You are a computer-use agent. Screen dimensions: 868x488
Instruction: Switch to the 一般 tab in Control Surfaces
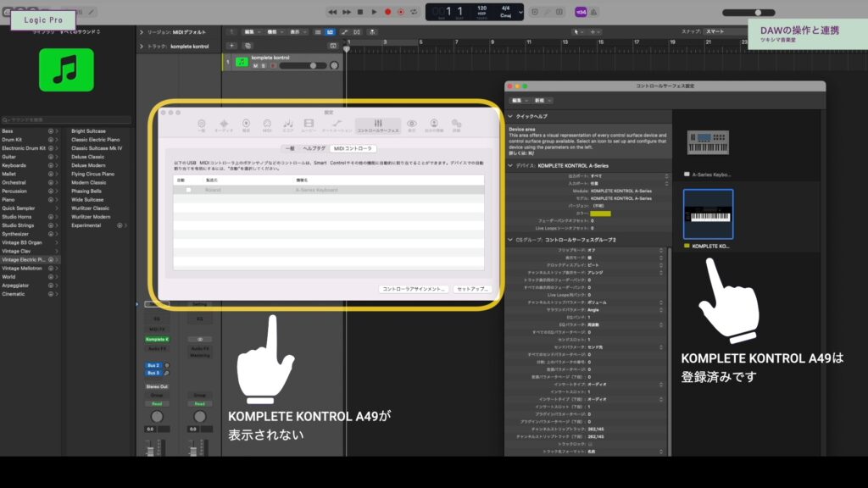click(290, 149)
